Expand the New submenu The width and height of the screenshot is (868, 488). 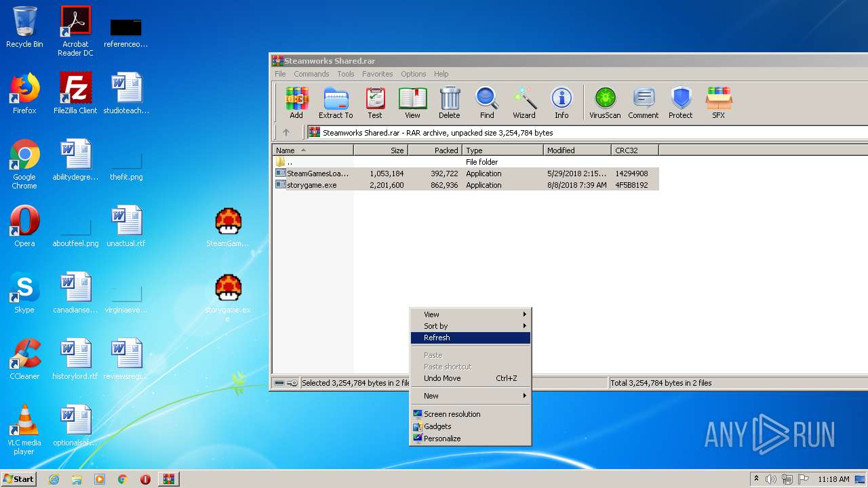coord(471,396)
